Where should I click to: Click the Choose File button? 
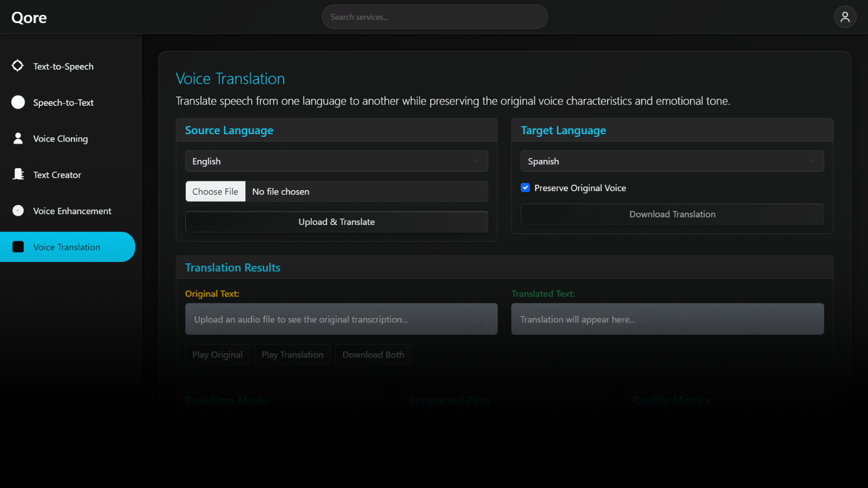coord(215,192)
